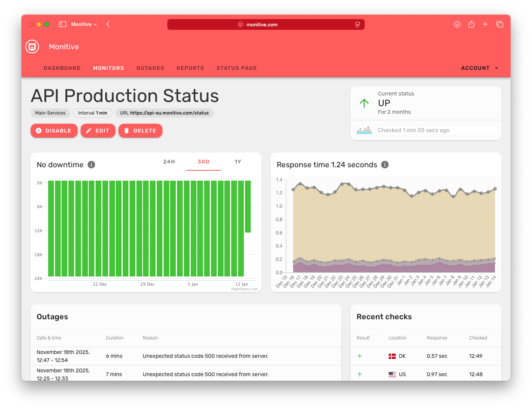The image size is (532, 409).
Task: Click the info icon next to response time
Action: coord(385,165)
